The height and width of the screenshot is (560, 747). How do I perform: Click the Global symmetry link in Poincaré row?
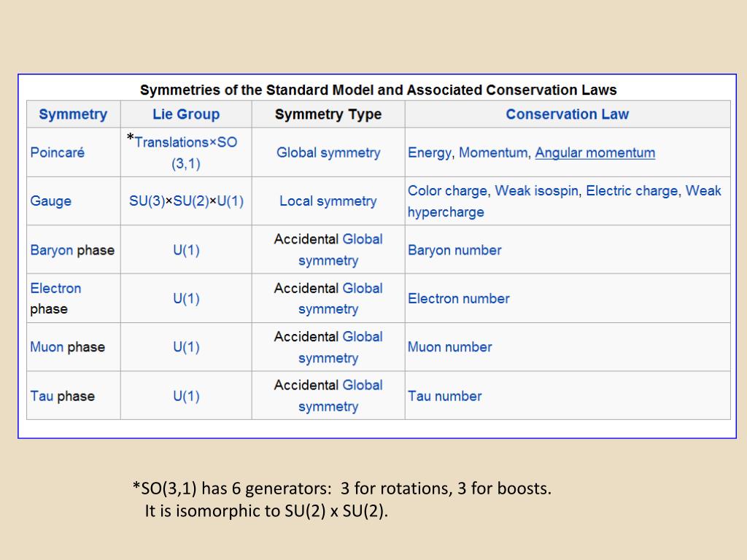tap(328, 153)
